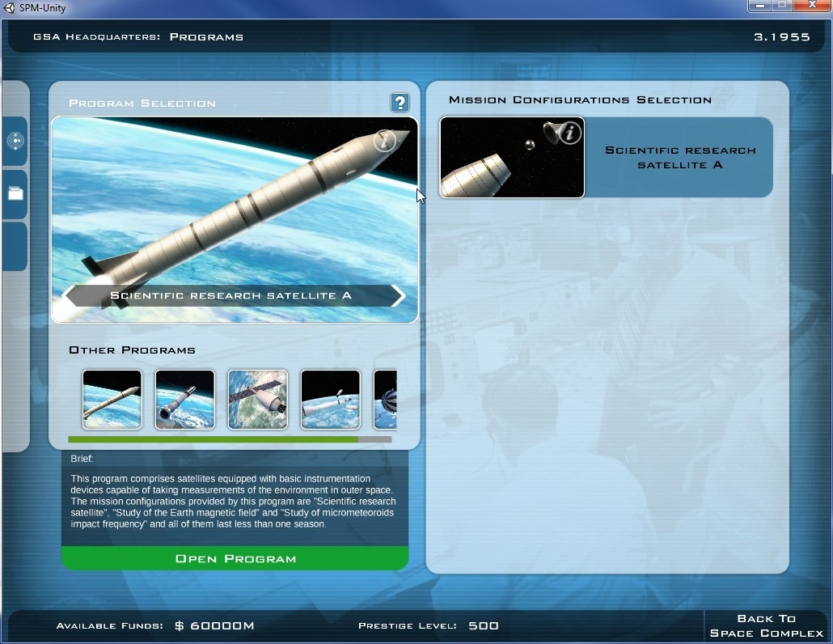Open info icon on main program image

click(385, 141)
